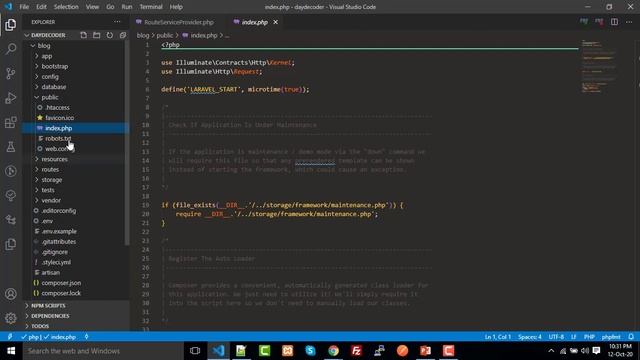Viewport: 640px width, 360px height.
Task: Click public in the breadcrumb path
Action: point(164,36)
